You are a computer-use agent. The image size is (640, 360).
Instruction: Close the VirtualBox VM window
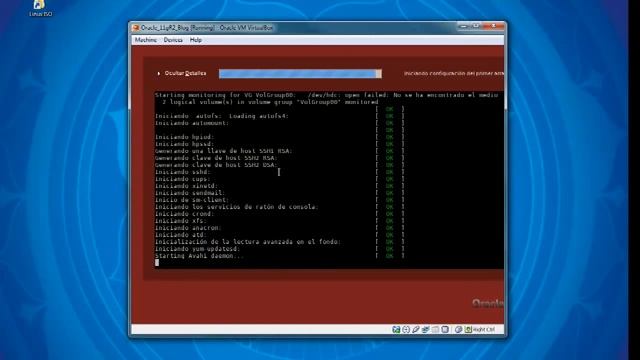[494, 26]
